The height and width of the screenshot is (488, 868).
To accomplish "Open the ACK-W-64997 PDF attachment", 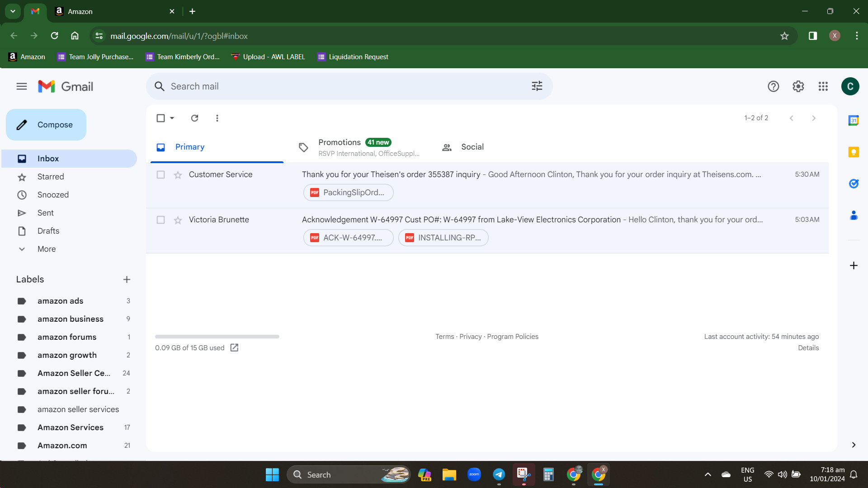I will pos(348,238).
